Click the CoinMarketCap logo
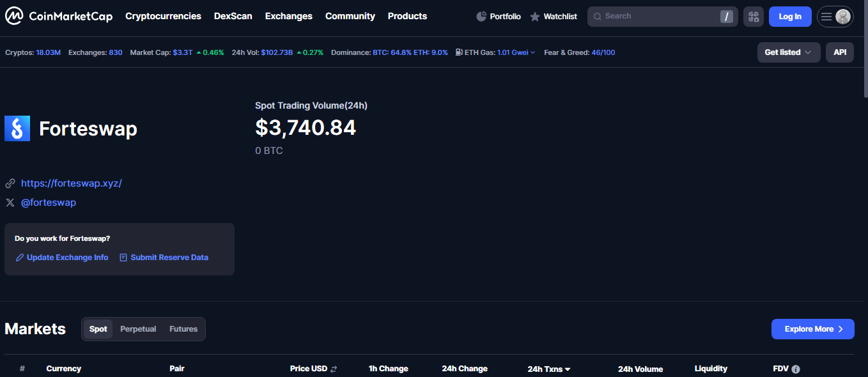This screenshot has height=377, width=868. point(59,16)
